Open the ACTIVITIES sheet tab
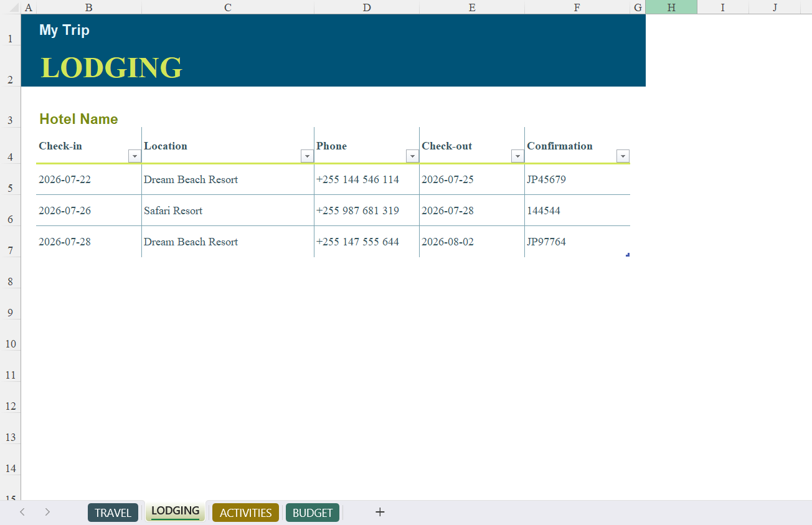Viewport: 812px width, 525px height. click(x=245, y=513)
